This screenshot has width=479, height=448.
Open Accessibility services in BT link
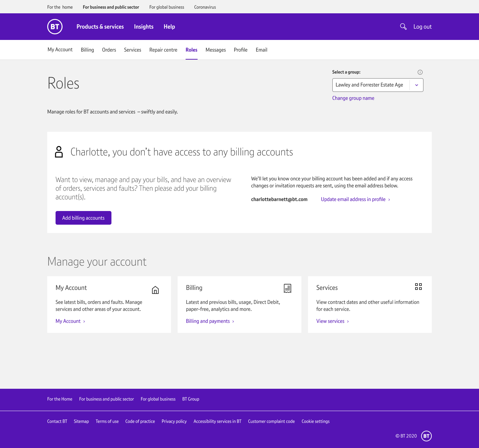pos(218,421)
